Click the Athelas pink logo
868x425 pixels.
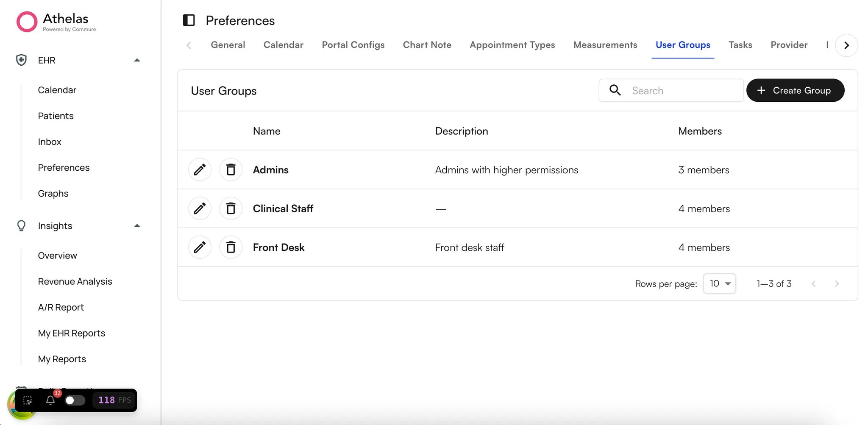coord(27,21)
